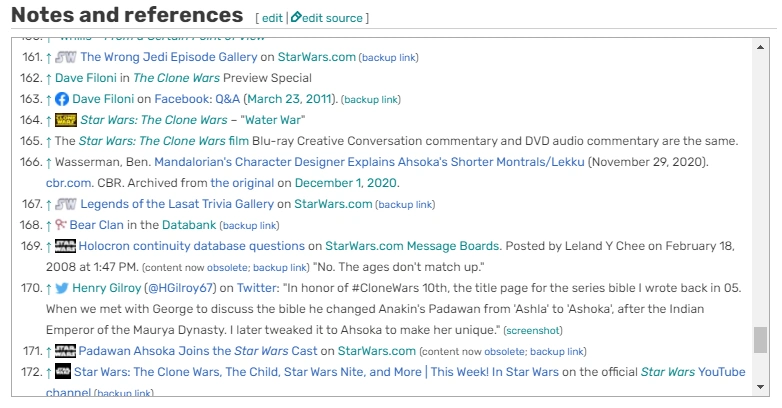
Task: Click the YouTube icon in reference 172
Action: (x=63, y=372)
